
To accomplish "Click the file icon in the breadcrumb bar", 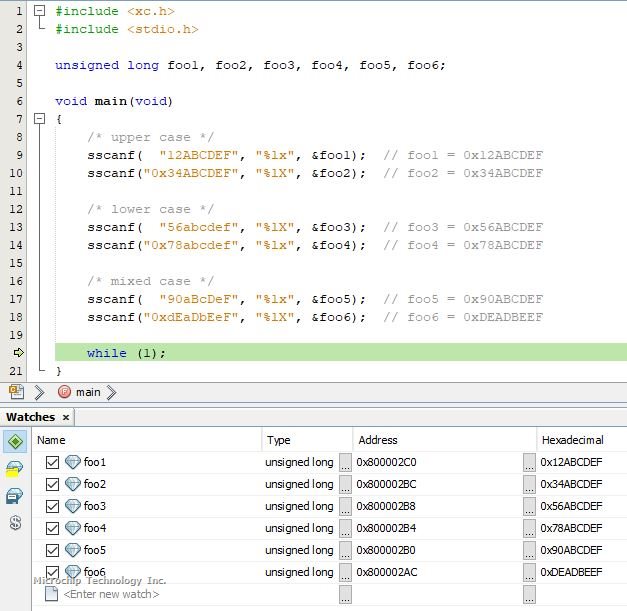I will (x=16, y=392).
